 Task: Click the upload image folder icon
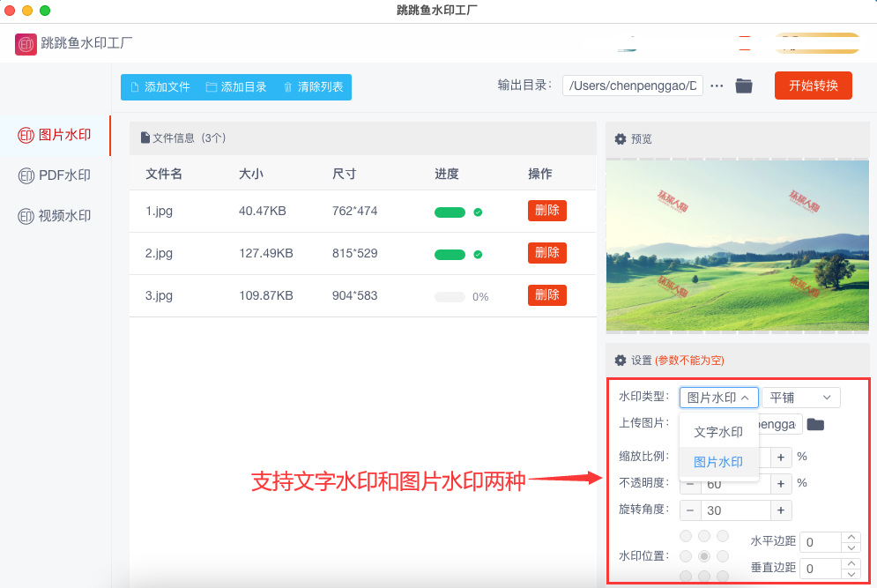815,425
